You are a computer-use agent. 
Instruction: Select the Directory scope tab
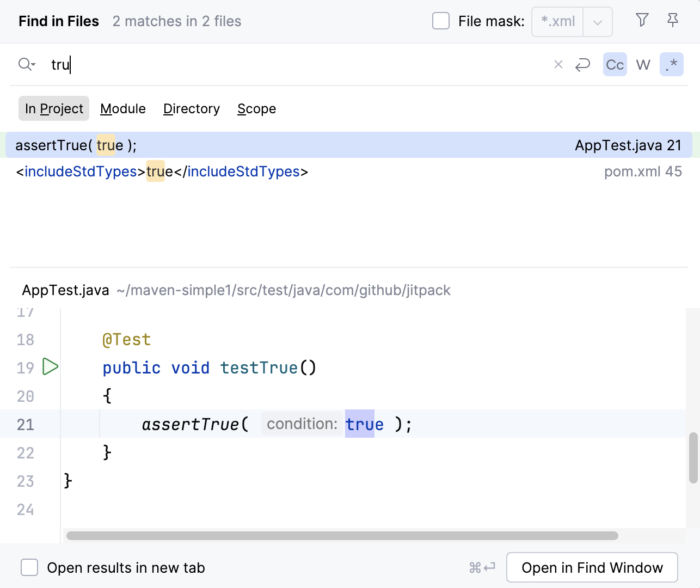click(x=191, y=108)
